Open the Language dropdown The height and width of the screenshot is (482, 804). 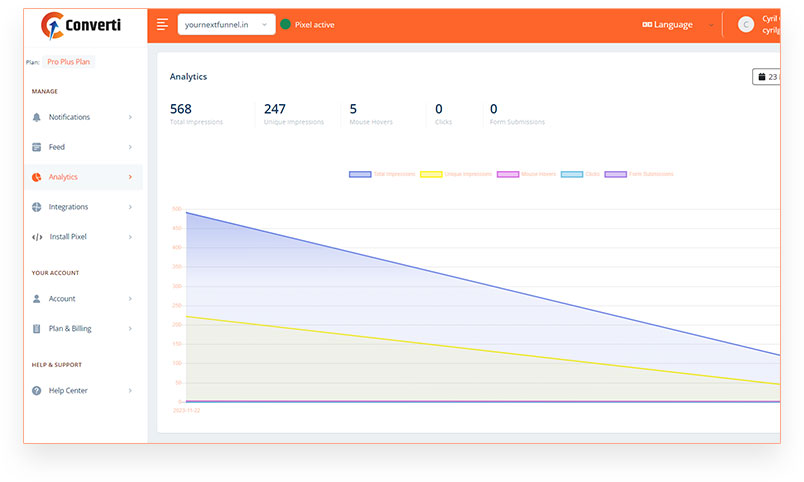pos(677,25)
